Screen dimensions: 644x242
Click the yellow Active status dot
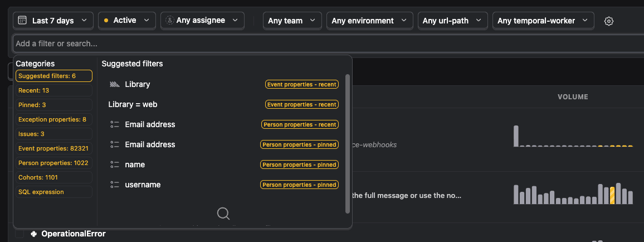click(106, 21)
